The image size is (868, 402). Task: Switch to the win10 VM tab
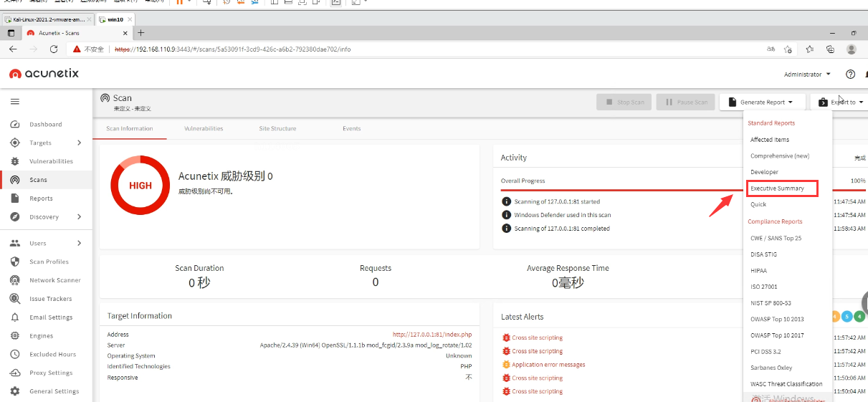pos(114,19)
